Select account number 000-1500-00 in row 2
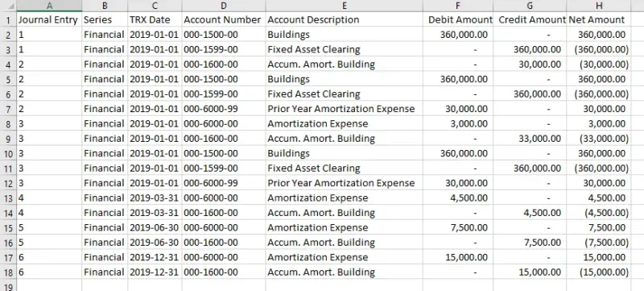The height and width of the screenshot is (291, 644). (224, 35)
